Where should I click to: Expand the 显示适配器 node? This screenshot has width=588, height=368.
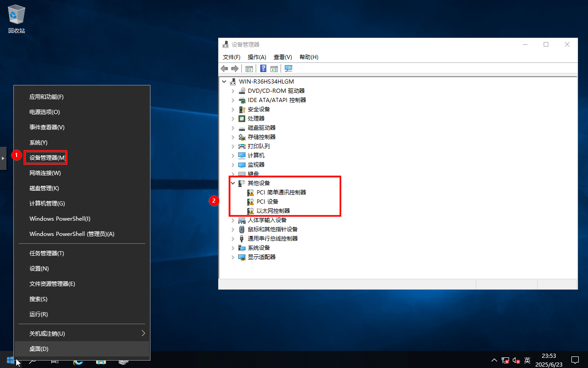tap(233, 257)
